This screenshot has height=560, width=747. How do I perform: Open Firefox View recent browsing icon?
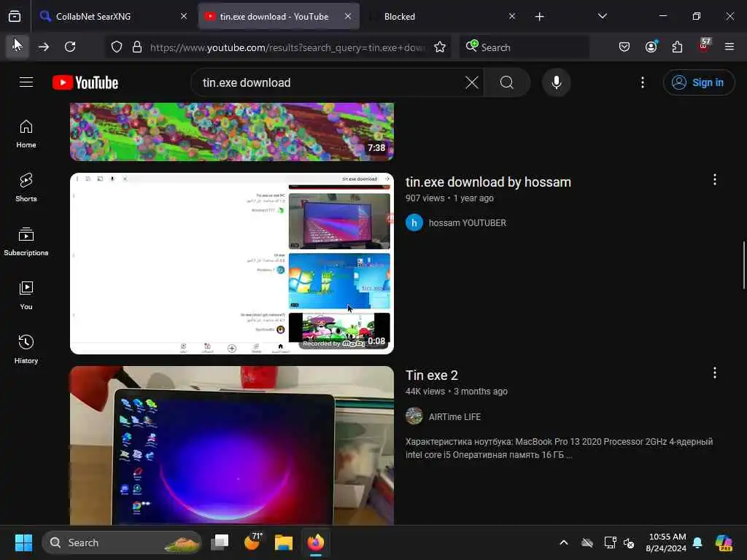pyautogui.click(x=15, y=16)
